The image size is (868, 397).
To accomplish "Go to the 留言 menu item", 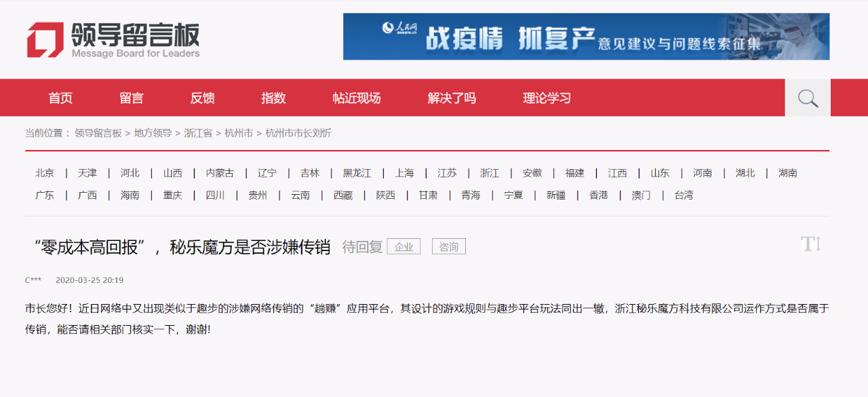I will coord(132,98).
